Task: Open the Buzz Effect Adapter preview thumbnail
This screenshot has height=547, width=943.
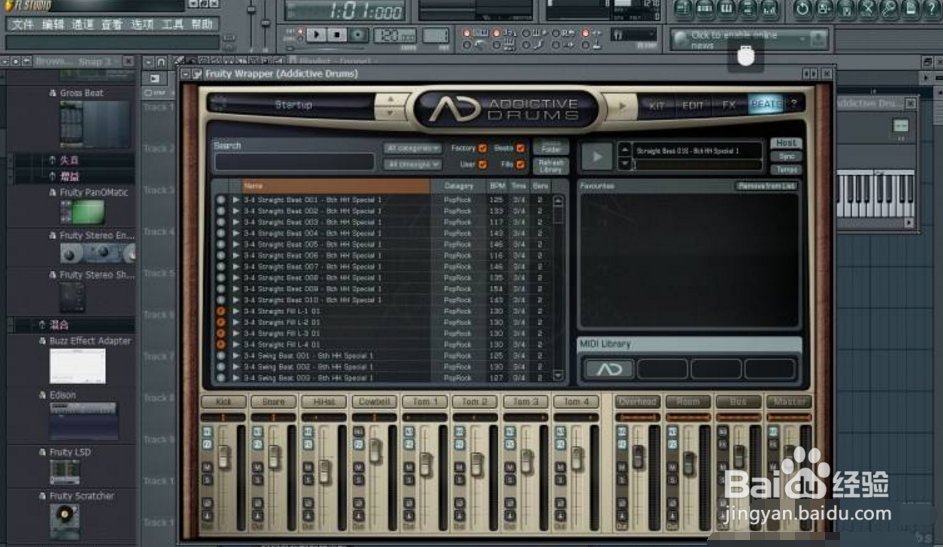Action: pyautogui.click(x=77, y=365)
